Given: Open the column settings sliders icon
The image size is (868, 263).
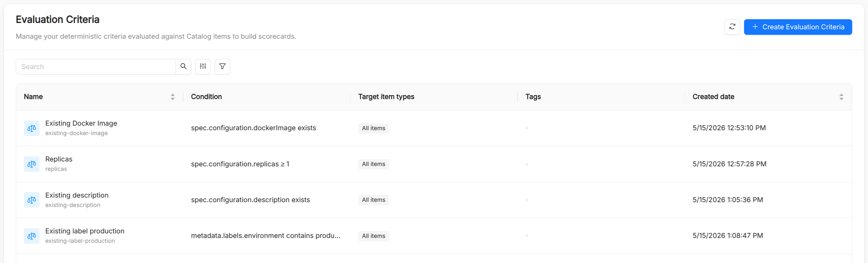Looking at the screenshot, I should (x=203, y=66).
